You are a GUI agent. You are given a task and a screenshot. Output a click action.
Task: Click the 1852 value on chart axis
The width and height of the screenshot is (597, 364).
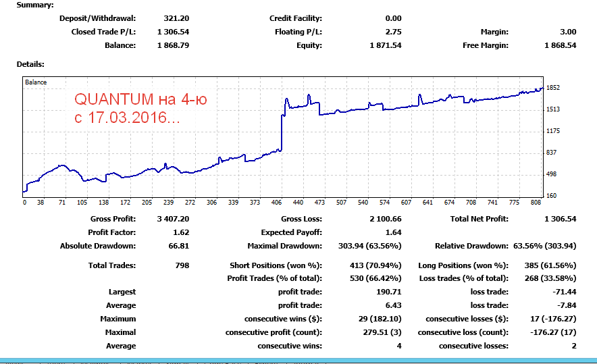coord(553,88)
